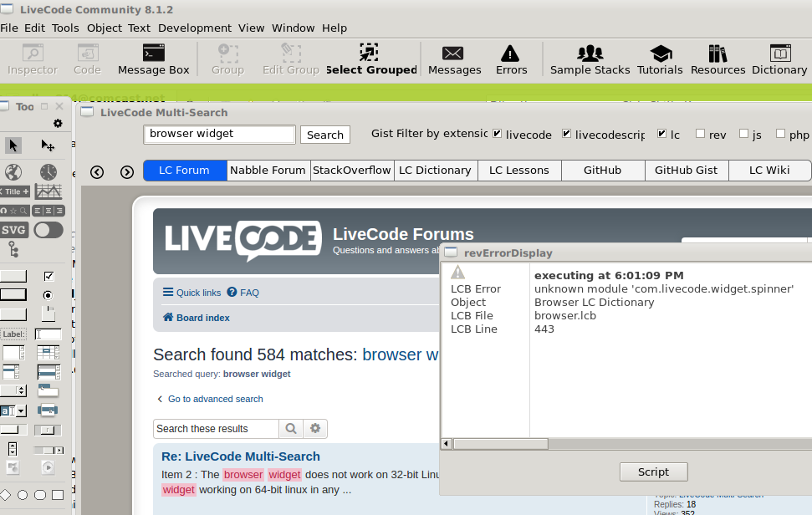Pick the combo box control in Tools palette
Viewport: 812px width, 515px height.
coord(13,411)
